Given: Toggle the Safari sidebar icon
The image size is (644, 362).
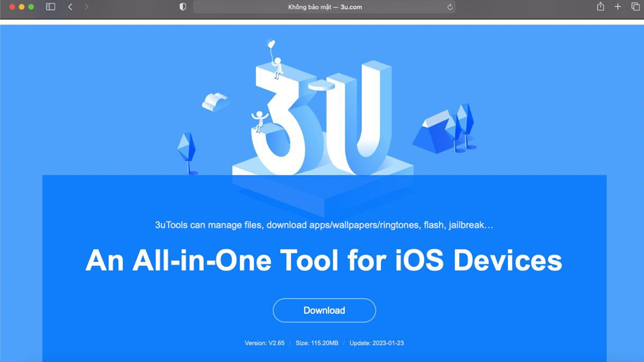Looking at the screenshot, I should pos(50,7).
